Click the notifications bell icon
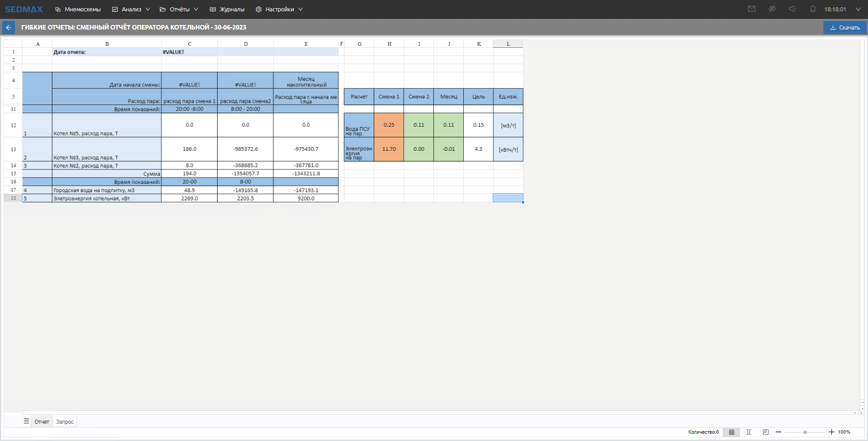Viewport: 868px width, 441px height. pos(813,9)
